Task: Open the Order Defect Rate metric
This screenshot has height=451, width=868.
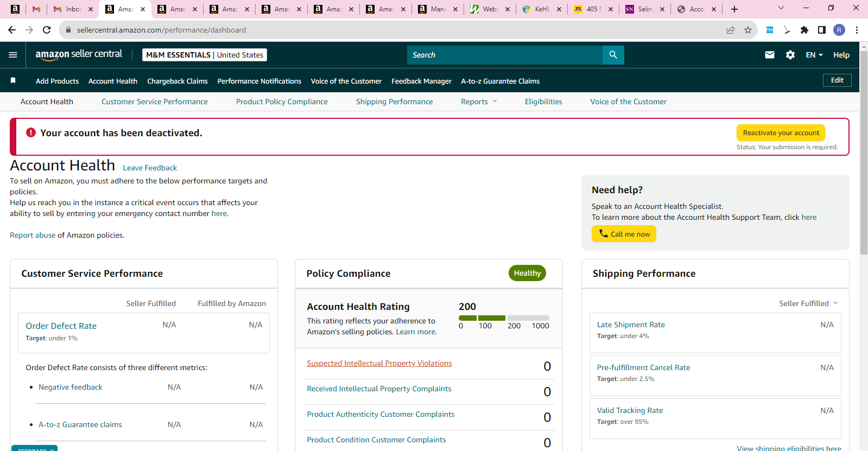Action: coord(61,326)
